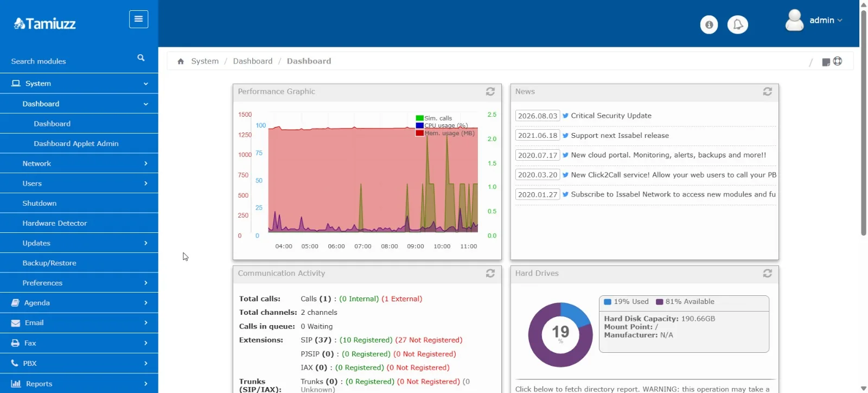Click Twitter icon beside Critical Security Update
Screen dimensions: 868x393
point(565,116)
